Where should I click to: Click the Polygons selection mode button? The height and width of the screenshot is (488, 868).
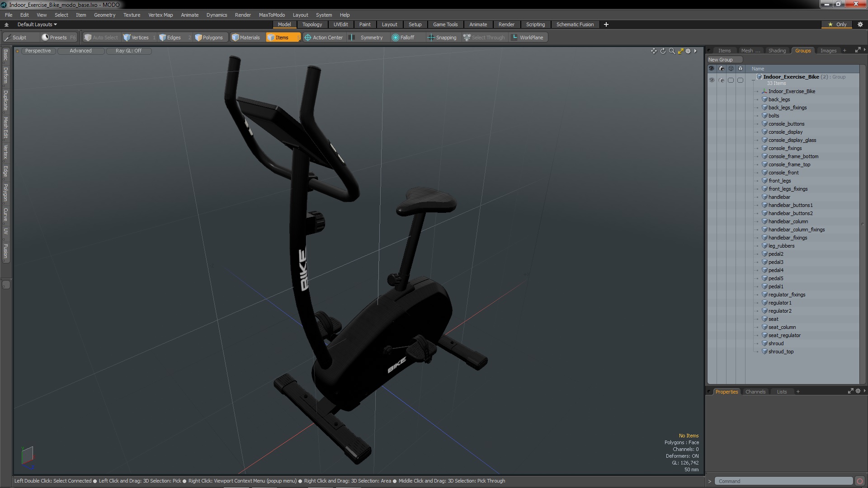(209, 38)
